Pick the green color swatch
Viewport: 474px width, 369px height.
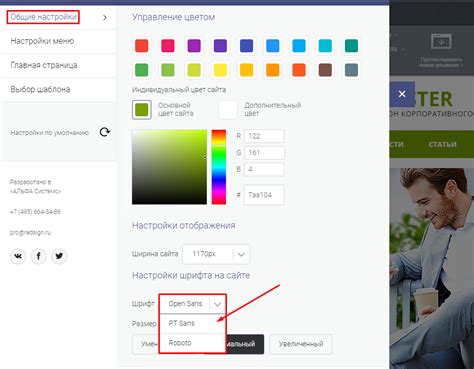pyautogui.click(x=142, y=70)
